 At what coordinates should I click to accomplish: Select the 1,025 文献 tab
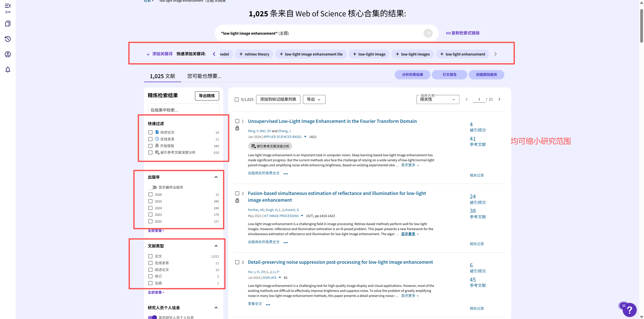click(163, 76)
